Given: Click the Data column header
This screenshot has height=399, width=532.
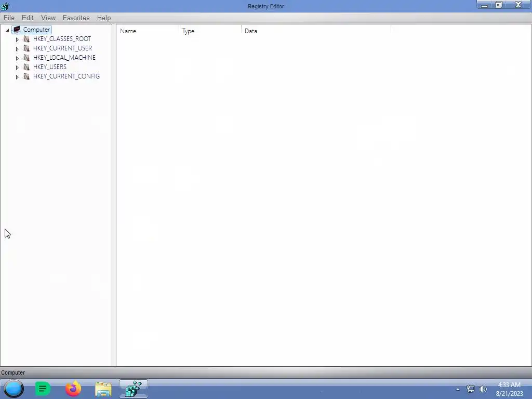Looking at the screenshot, I should [316, 31].
